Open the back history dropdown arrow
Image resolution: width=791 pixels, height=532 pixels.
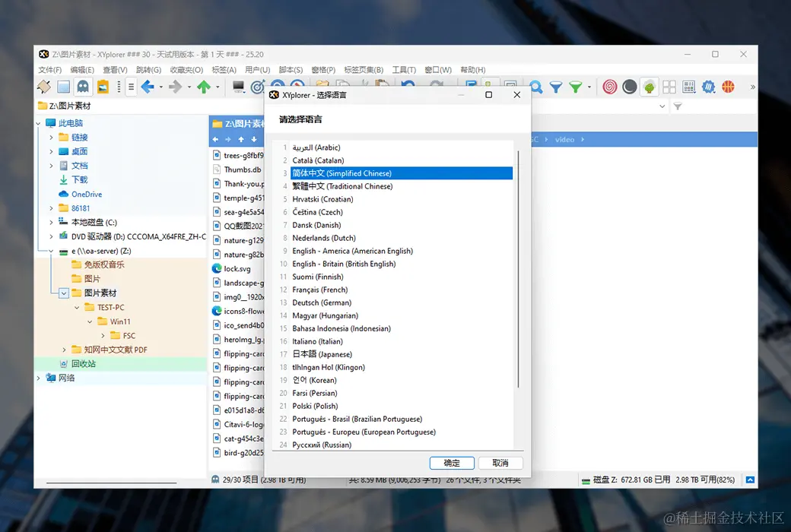click(161, 87)
